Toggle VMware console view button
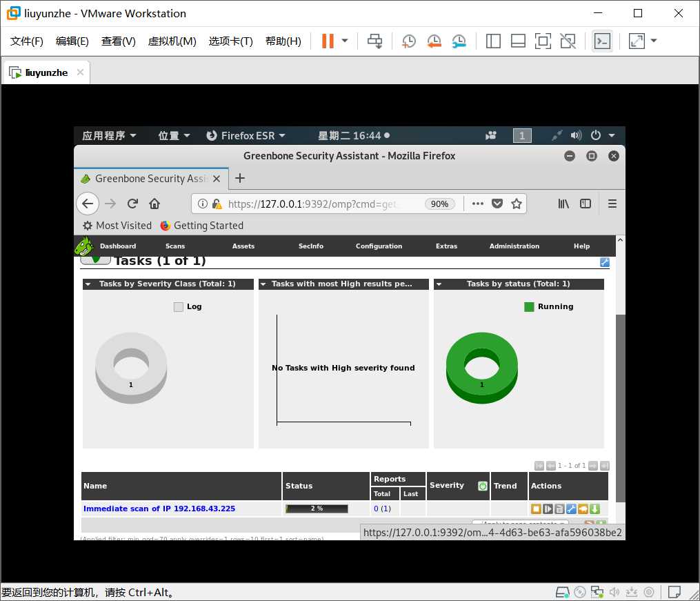 (x=602, y=41)
